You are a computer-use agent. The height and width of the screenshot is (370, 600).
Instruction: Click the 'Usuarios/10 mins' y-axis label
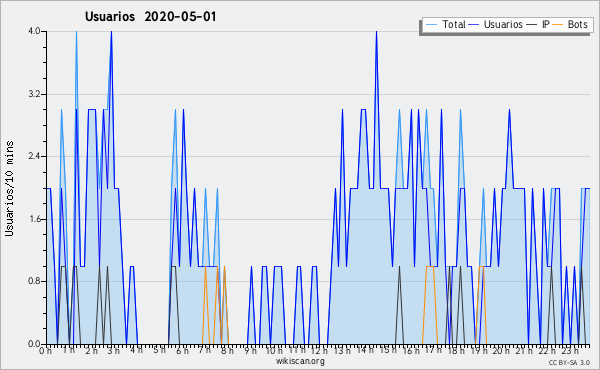pos(9,188)
